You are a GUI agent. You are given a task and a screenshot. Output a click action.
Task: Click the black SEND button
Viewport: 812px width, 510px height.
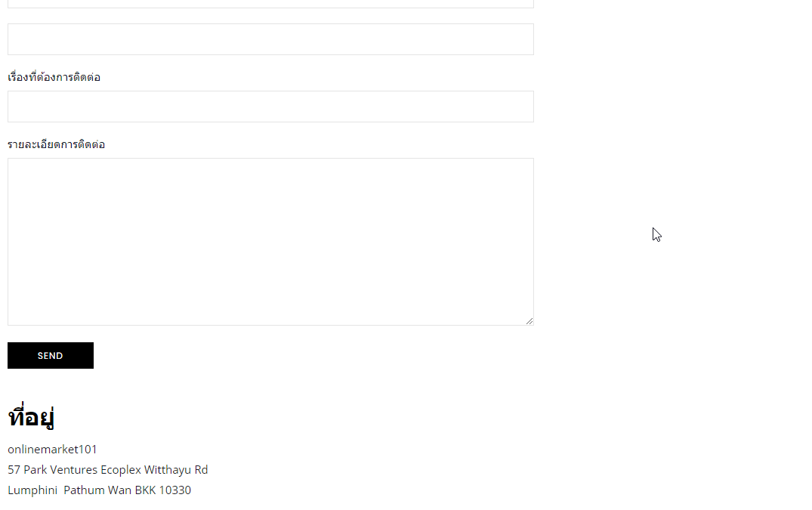tap(51, 355)
